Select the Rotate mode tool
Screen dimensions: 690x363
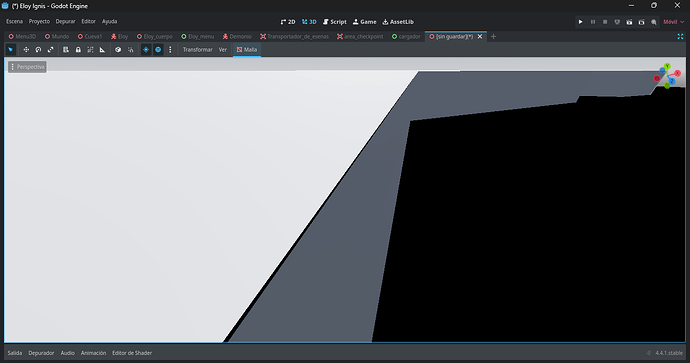38,50
